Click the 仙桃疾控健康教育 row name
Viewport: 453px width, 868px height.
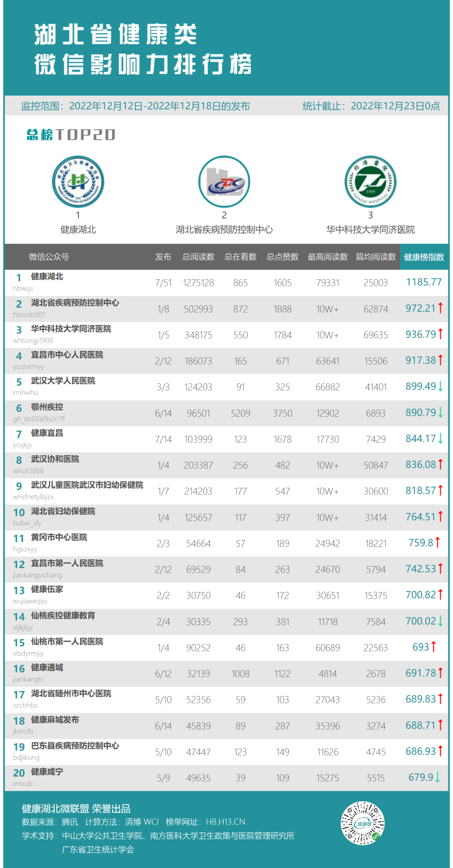point(63,616)
